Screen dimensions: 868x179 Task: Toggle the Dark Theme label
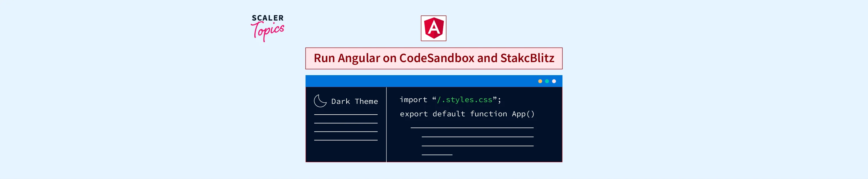click(354, 101)
